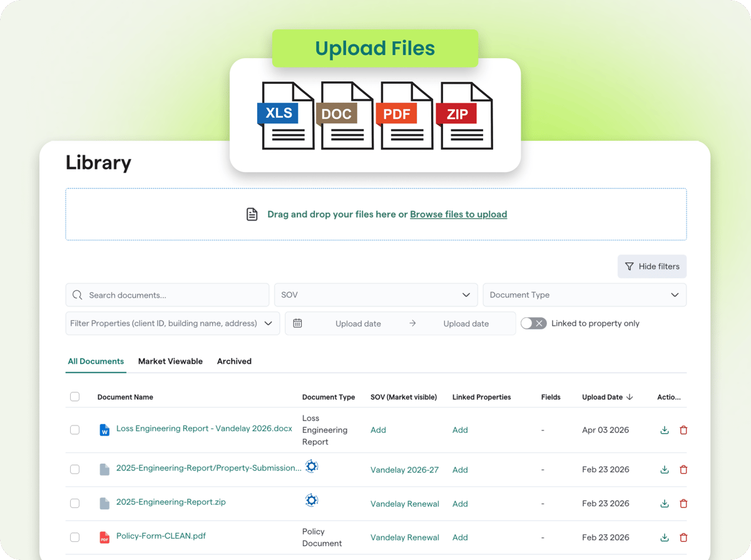Check the select-all checkbox in the table header
Screen dimensions: 751x560
[x=74, y=396]
